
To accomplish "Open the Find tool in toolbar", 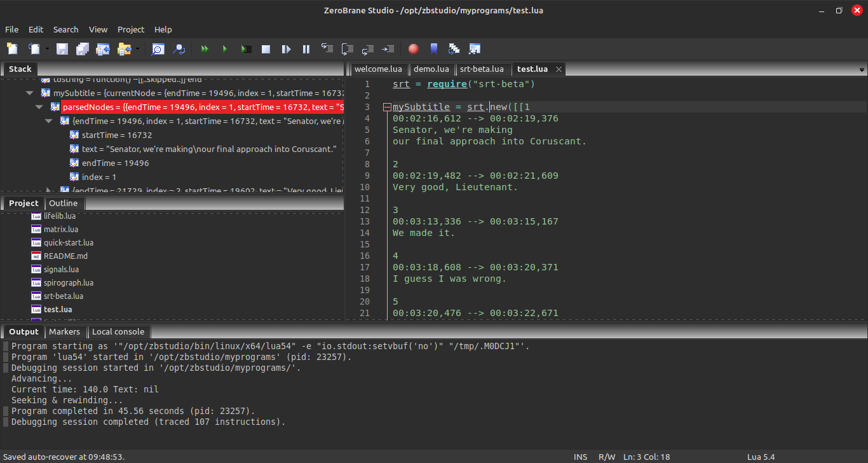I will 158,49.
